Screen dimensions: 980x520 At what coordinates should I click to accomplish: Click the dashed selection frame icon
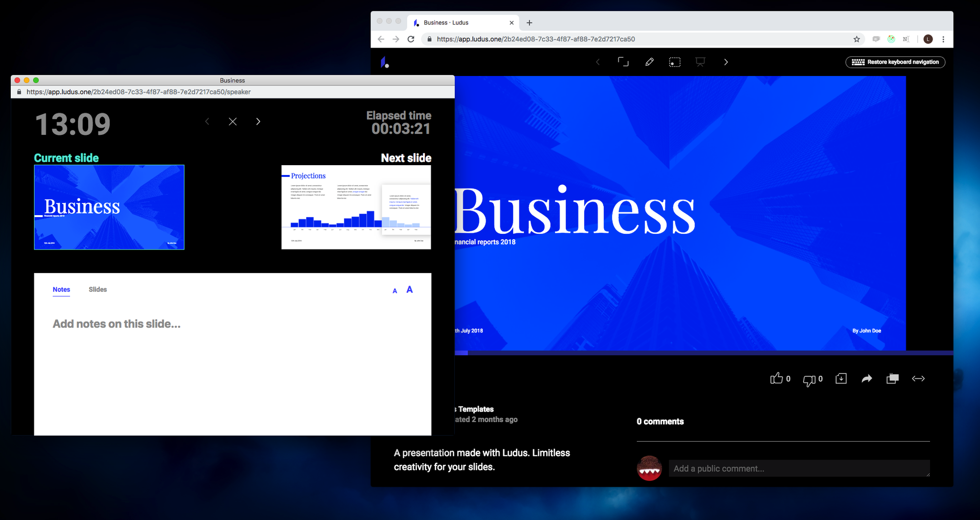675,62
